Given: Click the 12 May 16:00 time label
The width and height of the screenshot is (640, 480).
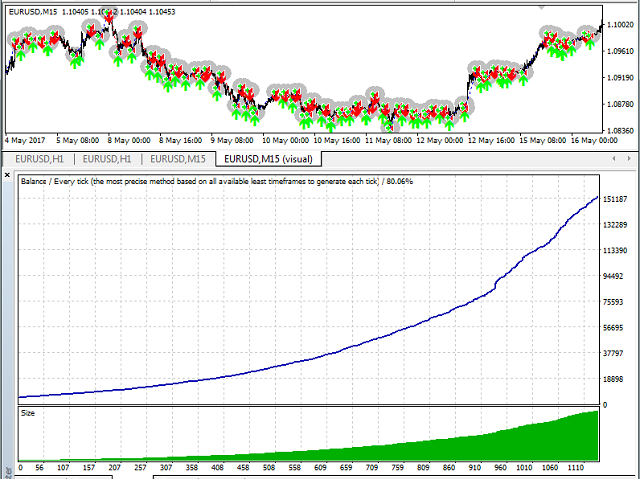Looking at the screenshot, I should [x=493, y=141].
